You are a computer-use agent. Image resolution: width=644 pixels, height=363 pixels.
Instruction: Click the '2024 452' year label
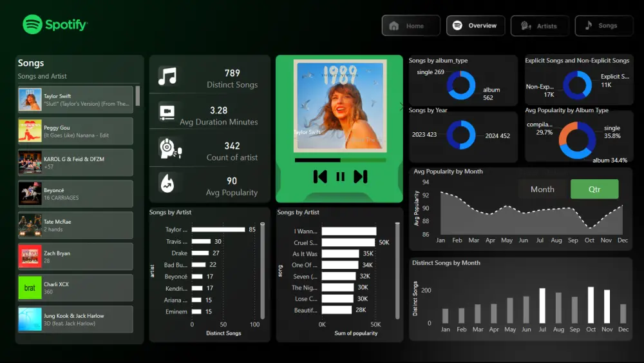(x=497, y=135)
